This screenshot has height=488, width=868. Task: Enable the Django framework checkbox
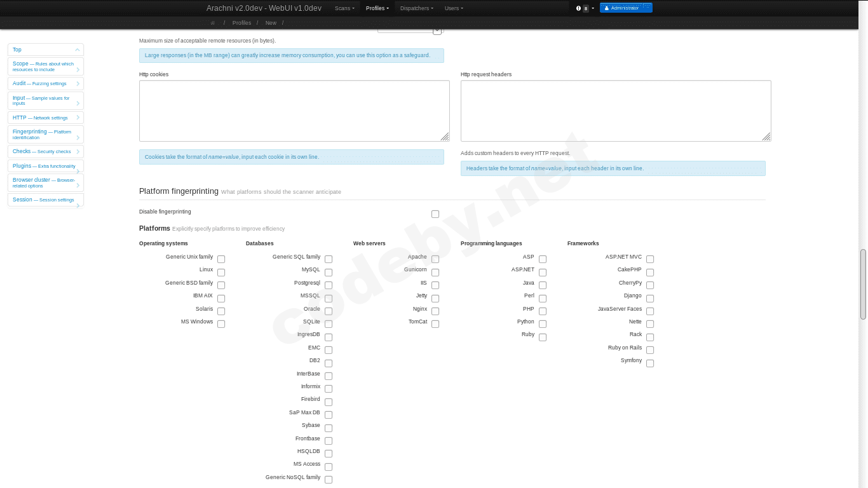(x=650, y=299)
